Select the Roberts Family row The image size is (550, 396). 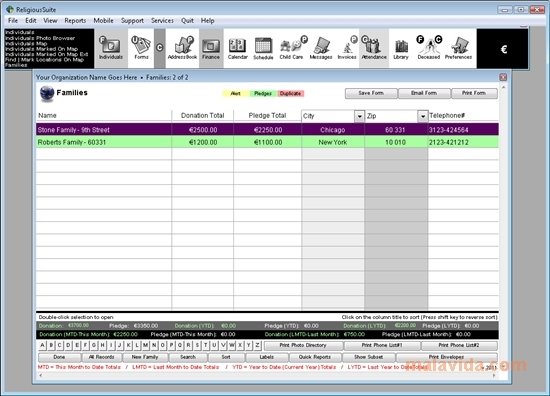pos(267,142)
